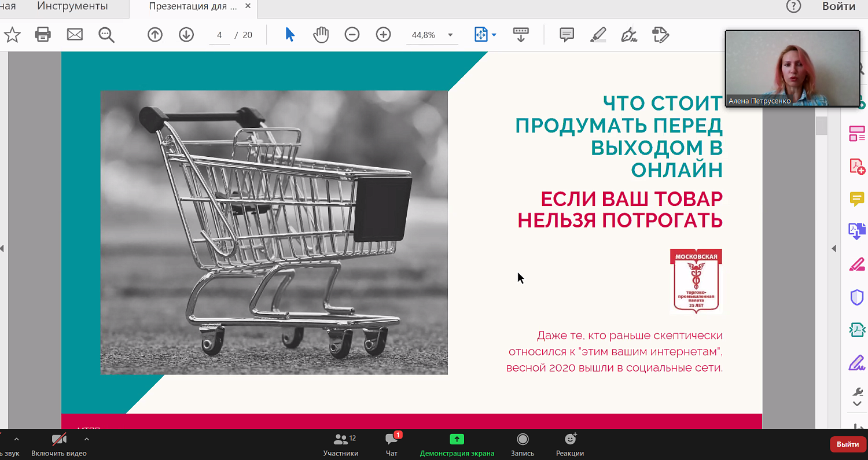
Task: Expand the left navigation pane arrow
Action: click(2, 249)
